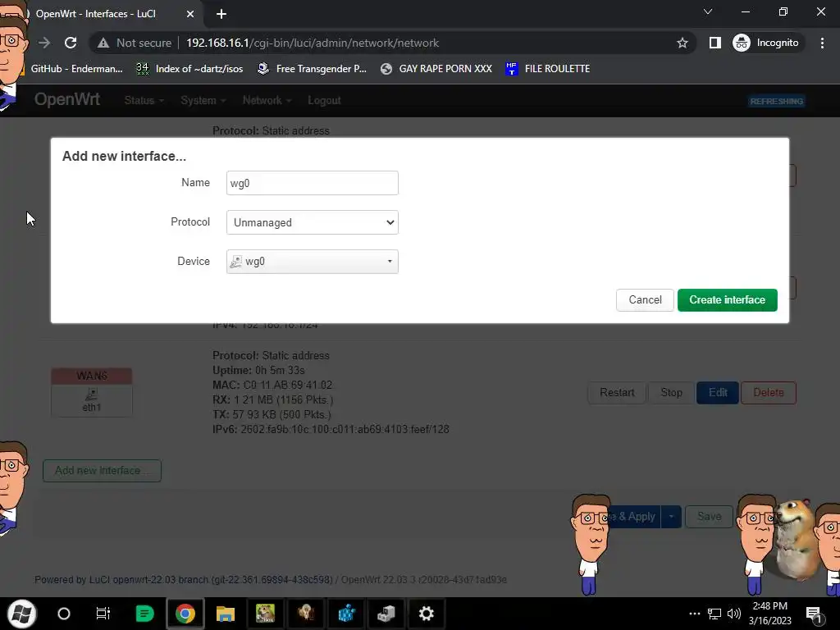Click the Add new interface button
The width and height of the screenshot is (840, 630).
[102, 471]
